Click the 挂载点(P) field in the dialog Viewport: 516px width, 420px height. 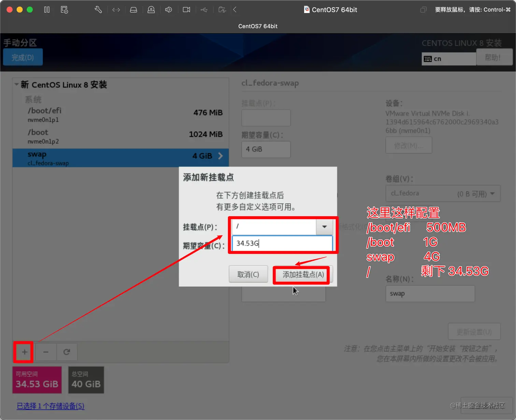(274, 227)
